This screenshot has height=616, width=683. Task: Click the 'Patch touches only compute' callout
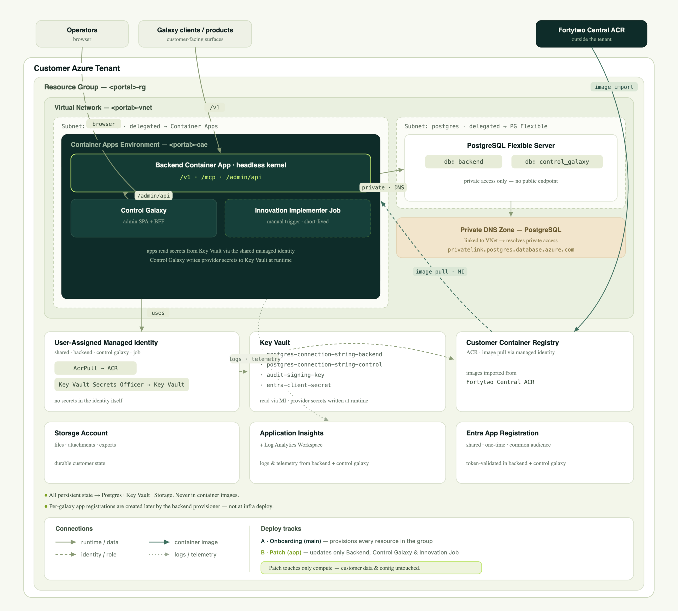pos(371,568)
